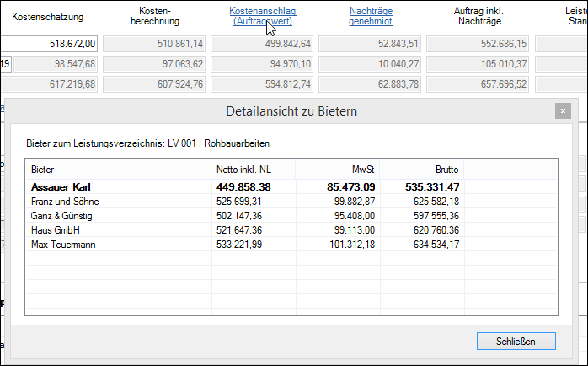Click MwSt value 85.473,09
This screenshot has height=366, width=588.
click(350, 187)
